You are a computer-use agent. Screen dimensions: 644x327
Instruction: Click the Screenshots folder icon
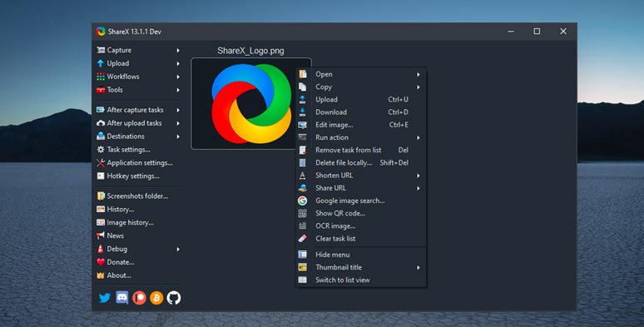pos(101,196)
